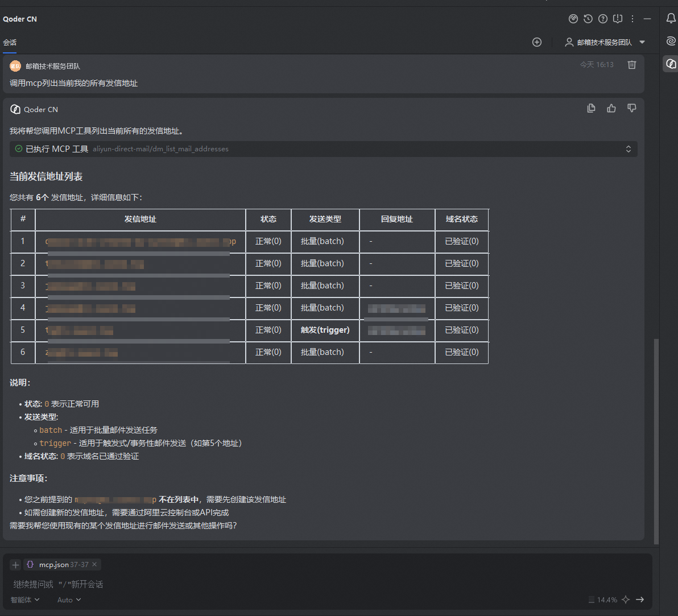Open the Auto model dropdown
This screenshot has width=678, height=616.
[x=69, y=600]
